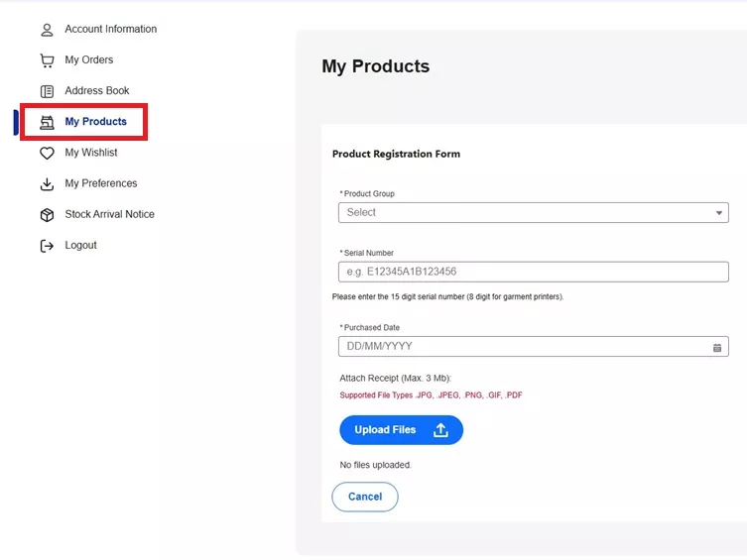Cancel the product registration form
The width and height of the screenshot is (747, 560).
pyautogui.click(x=364, y=497)
